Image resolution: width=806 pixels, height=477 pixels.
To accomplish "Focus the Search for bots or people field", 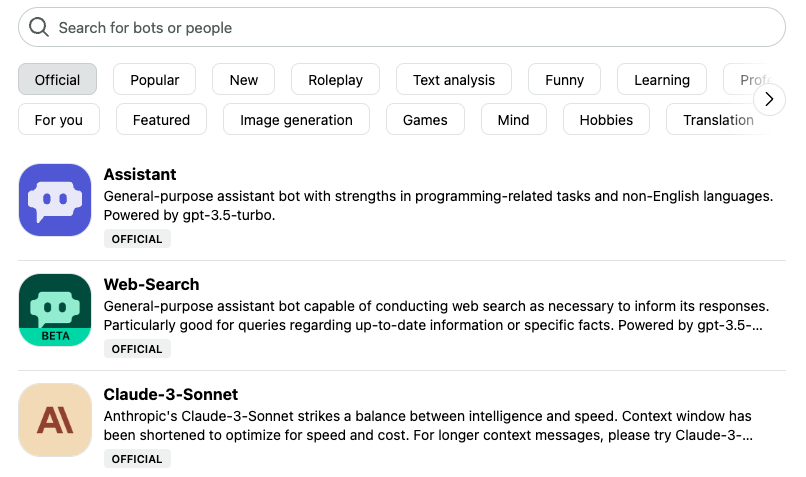I will (x=402, y=27).
